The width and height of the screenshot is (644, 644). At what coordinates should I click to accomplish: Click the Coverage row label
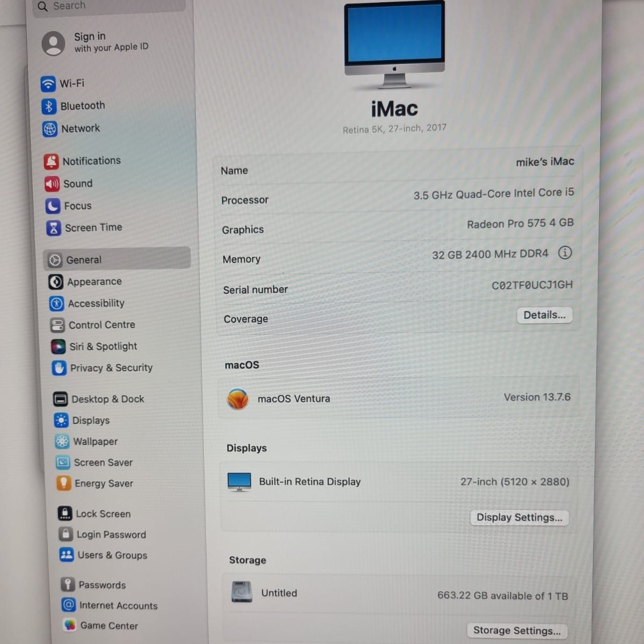coord(246,319)
